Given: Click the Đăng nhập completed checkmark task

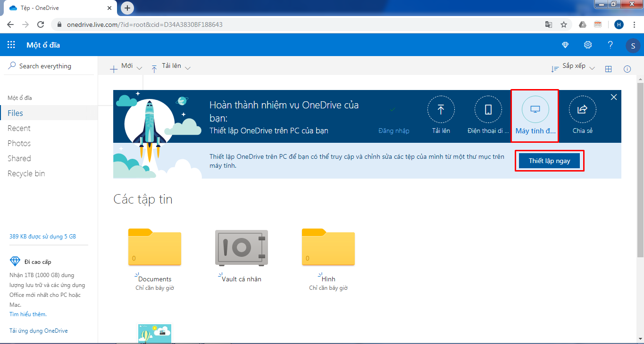Looking at the screenshot, I should [393, 109].
